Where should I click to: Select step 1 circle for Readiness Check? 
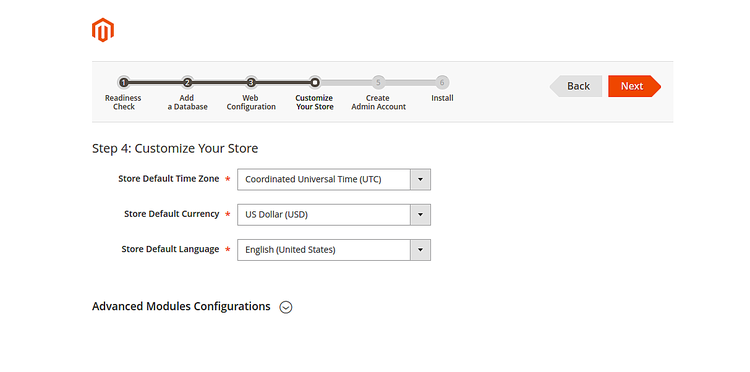pos(123,83)
